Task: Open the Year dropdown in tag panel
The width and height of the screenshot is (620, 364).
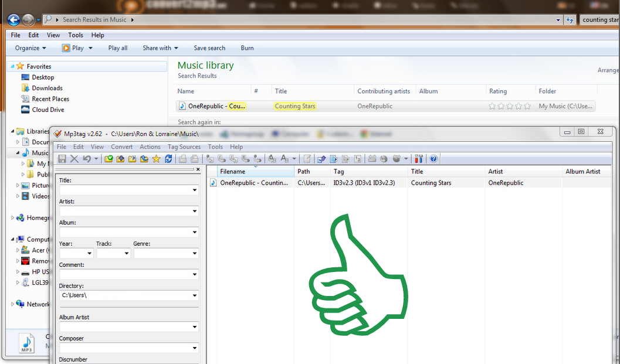Action: tap(89, 253)
